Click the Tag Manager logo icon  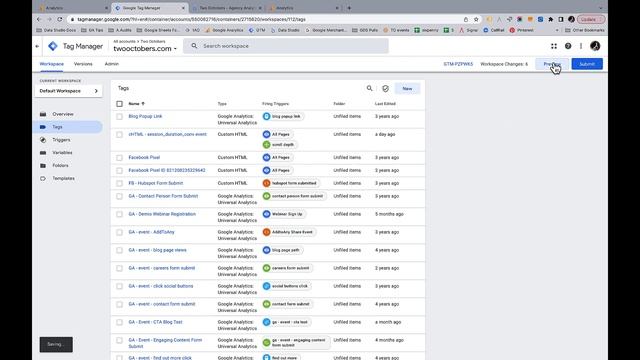click(53, 46)
